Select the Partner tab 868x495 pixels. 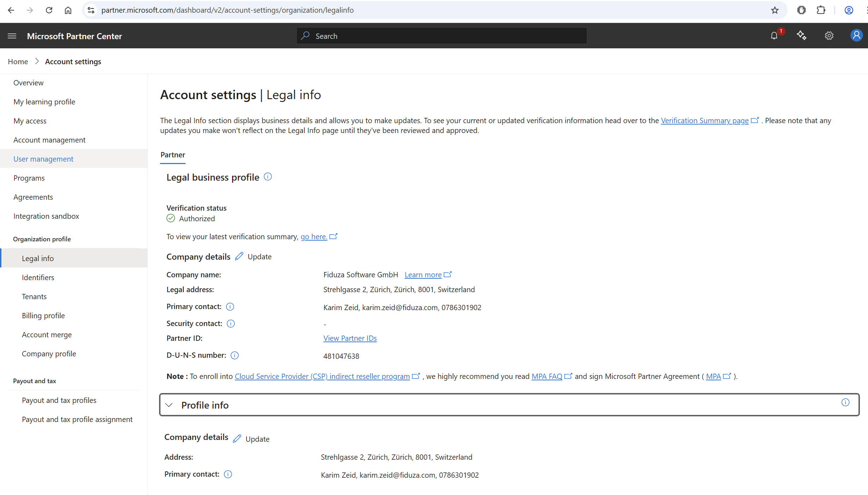[172, 155]
